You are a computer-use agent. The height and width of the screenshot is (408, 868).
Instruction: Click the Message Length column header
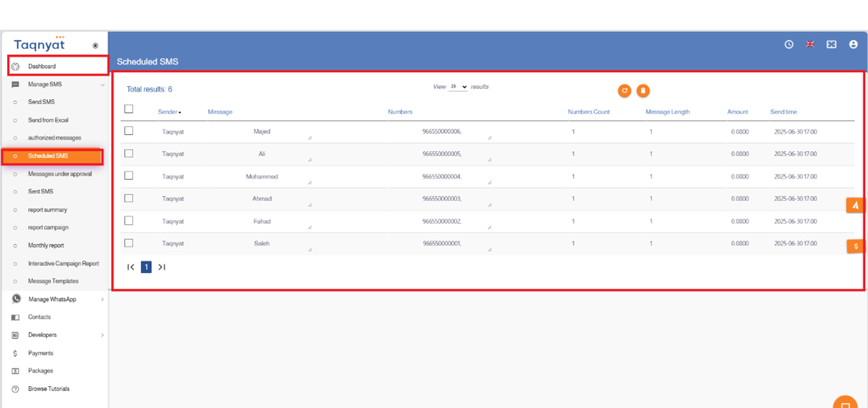pos(668,112)
